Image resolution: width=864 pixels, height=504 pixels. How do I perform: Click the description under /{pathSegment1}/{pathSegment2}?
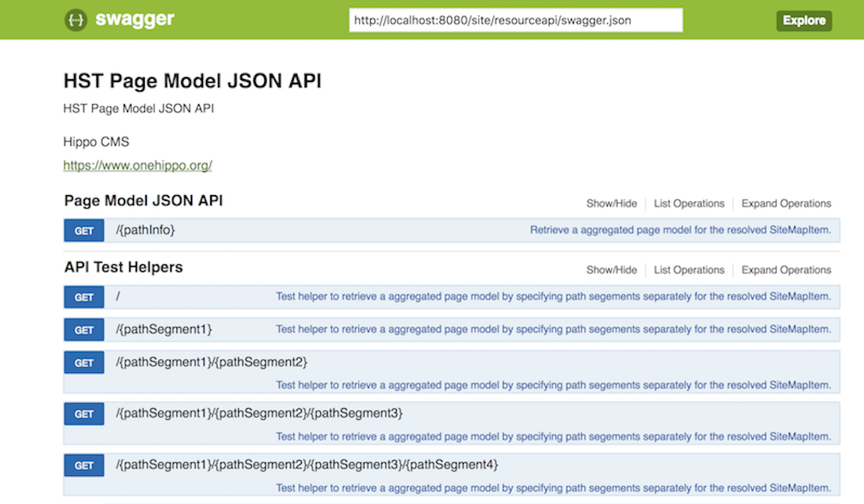tap(554, 385)
